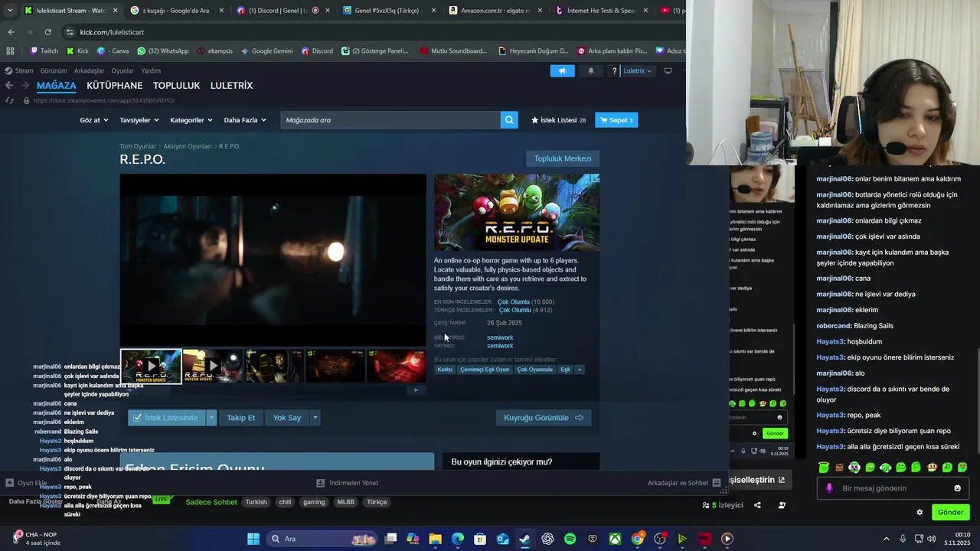Open MAĞAZA tab in Steam
This screenshot has width=980, height=551.
click(x=57, y=86)
